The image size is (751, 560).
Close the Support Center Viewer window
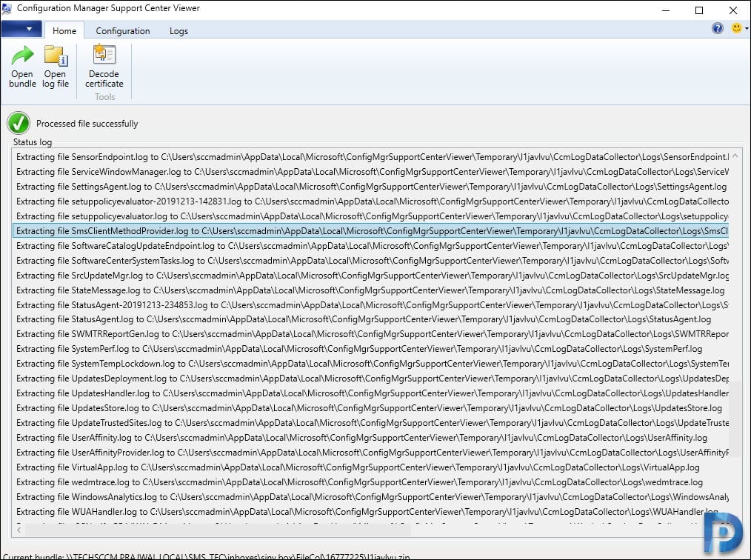tap(732, 10)
